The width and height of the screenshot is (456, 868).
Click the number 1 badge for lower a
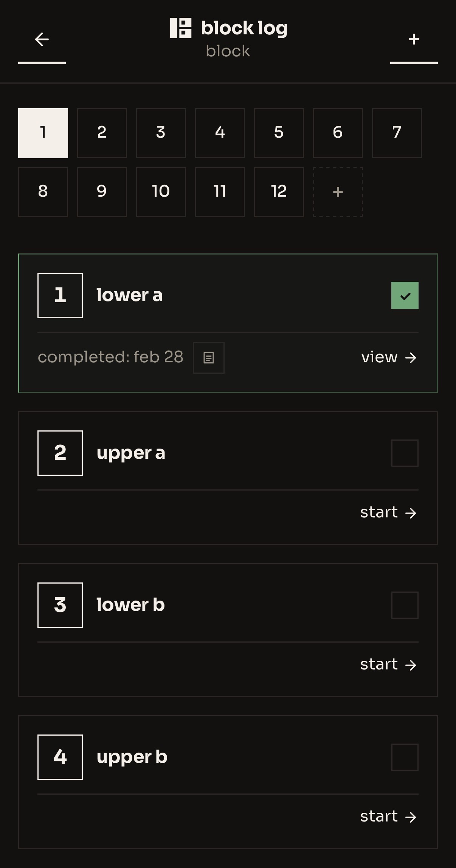point(60,295)
